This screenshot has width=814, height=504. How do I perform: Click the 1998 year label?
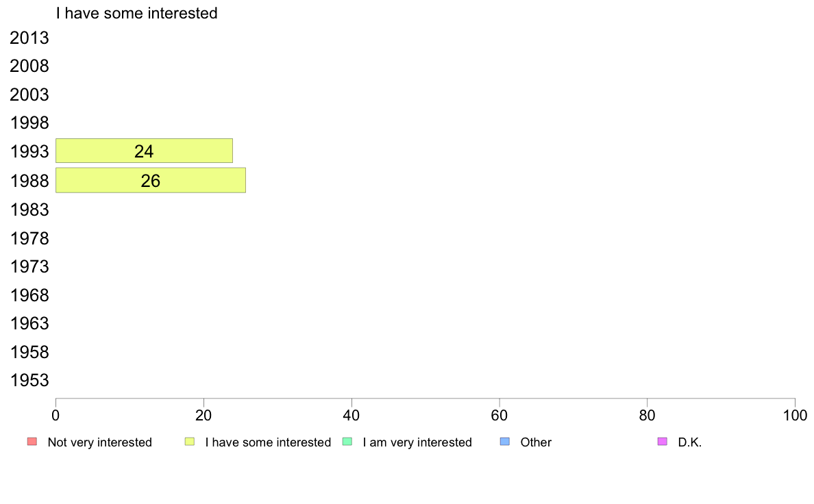[x=29, y=123]
